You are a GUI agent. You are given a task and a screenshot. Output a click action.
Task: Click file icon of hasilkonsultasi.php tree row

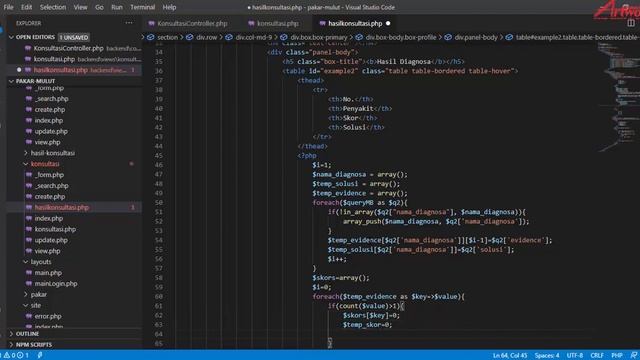[29, 207]
